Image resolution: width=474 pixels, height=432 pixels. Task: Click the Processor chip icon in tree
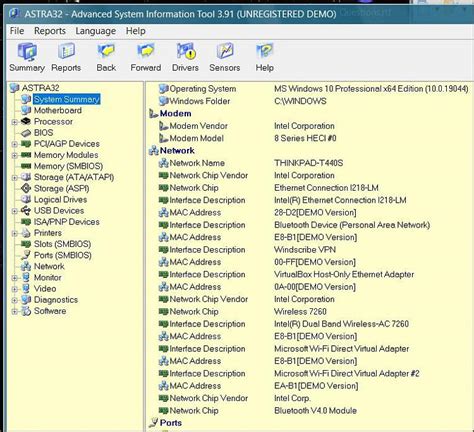26,121
